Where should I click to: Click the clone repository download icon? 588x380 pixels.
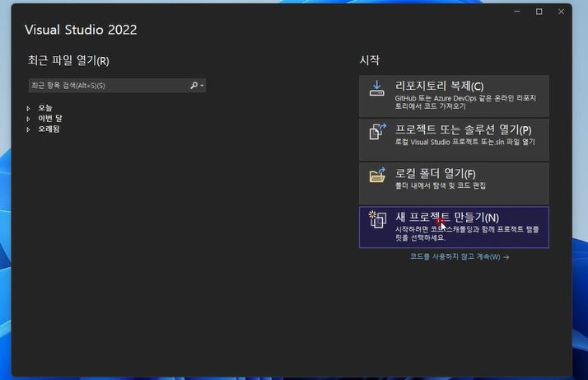pyautogui.click(x=377, y=89)
